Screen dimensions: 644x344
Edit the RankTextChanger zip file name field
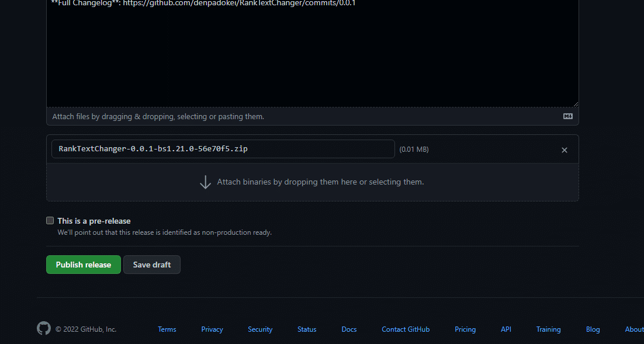coord(223,149)
